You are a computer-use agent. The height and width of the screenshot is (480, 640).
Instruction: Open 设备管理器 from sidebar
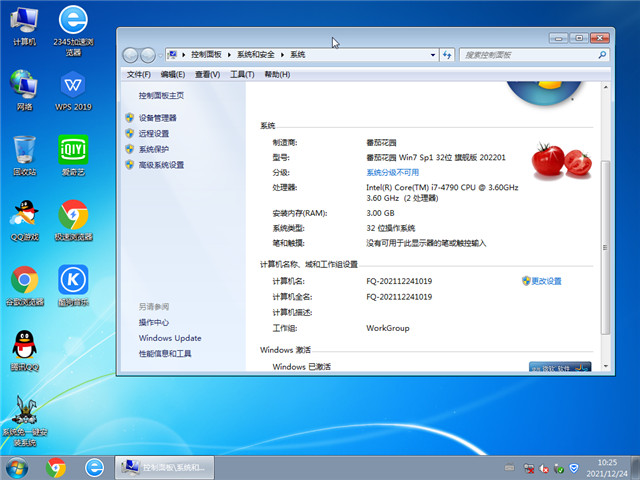158,118
